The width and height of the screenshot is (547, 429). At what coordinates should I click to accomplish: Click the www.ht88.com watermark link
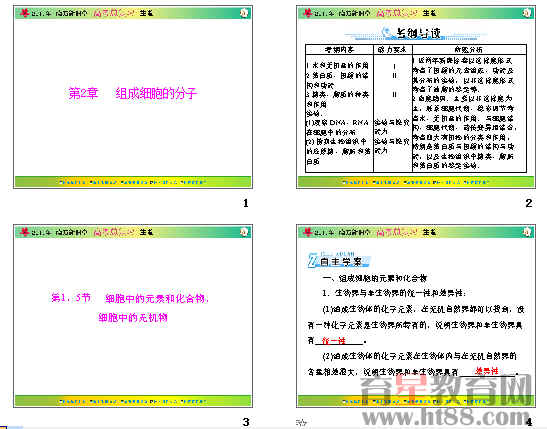(446, 417)
